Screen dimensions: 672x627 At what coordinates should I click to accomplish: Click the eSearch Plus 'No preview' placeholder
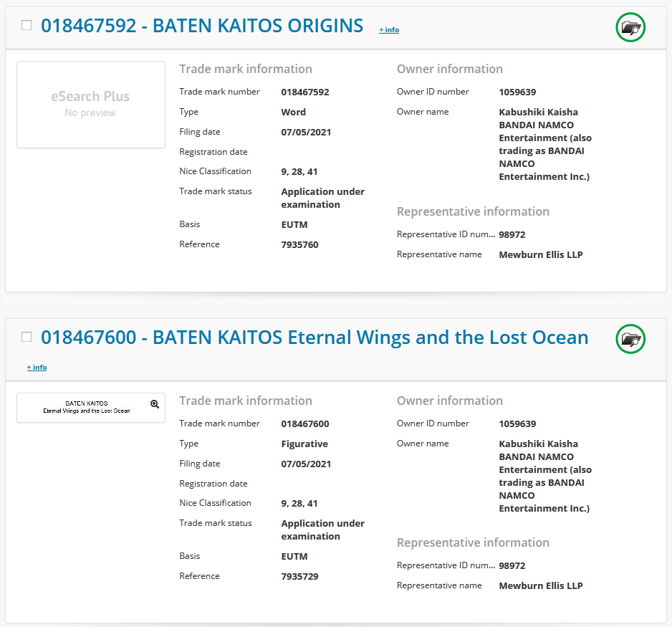(x=91, y=105)
